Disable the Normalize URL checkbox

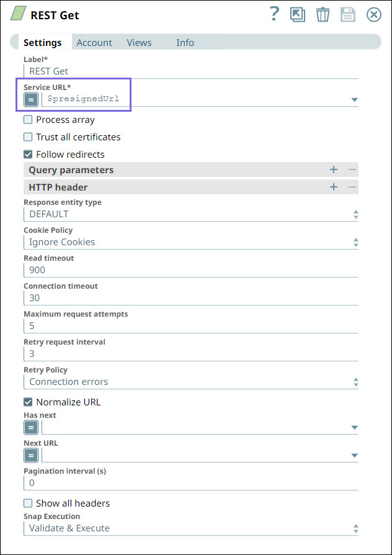[x=28, y=402]
